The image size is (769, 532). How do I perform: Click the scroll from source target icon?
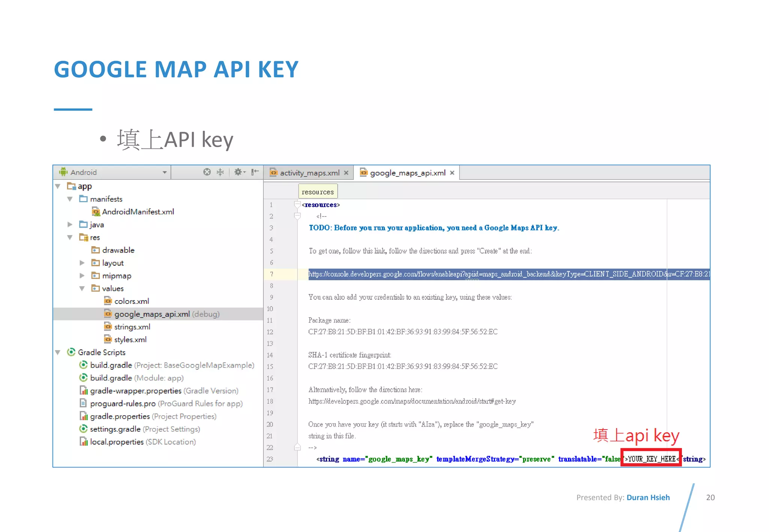point(207,172)
